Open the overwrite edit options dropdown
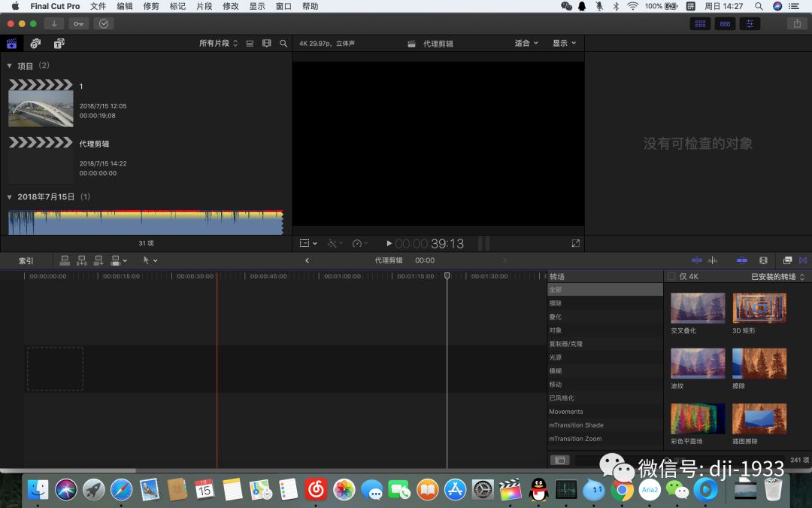This screenshot has width=812, height=508. [x=119, y=260]
